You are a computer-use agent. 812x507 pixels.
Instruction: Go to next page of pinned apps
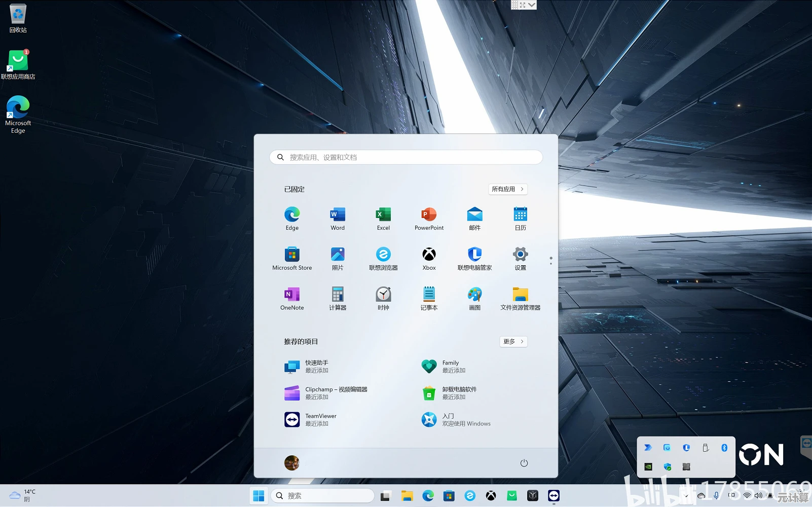(x=551, y=264)
